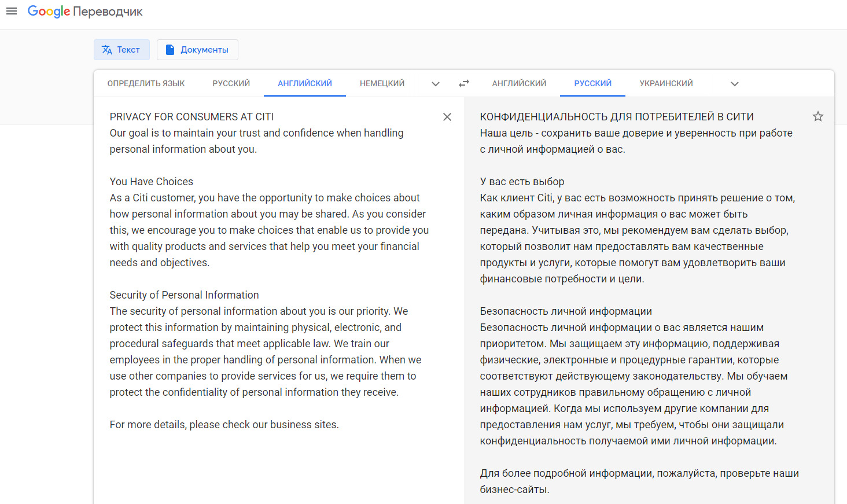
Task: Click the Google logo
Action: pos(49,12)
